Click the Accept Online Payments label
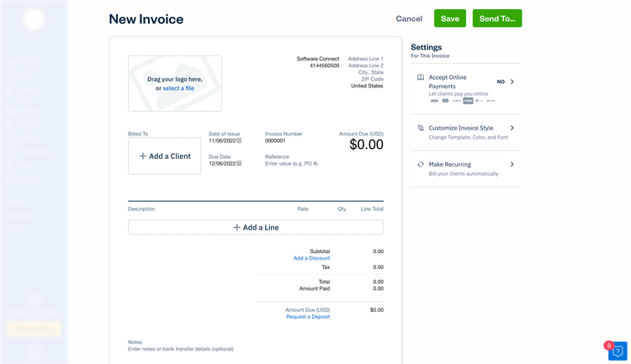Image resolution: width=631 pixels, height=364 pixels. coord(448,82)
